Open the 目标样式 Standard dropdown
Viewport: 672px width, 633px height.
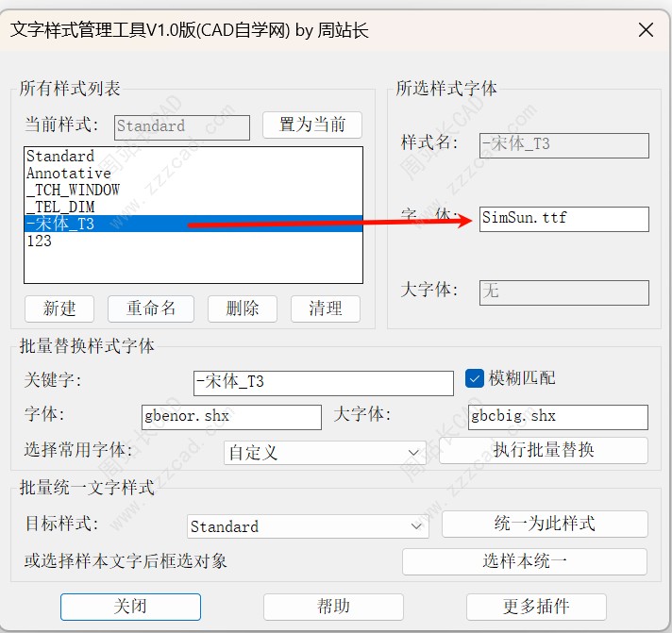[x=308, y=526]
